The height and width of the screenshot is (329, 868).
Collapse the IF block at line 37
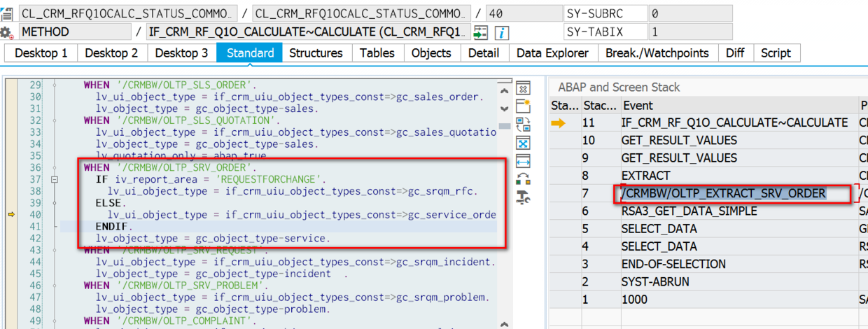pyautogui.click(x=54, y=180)
